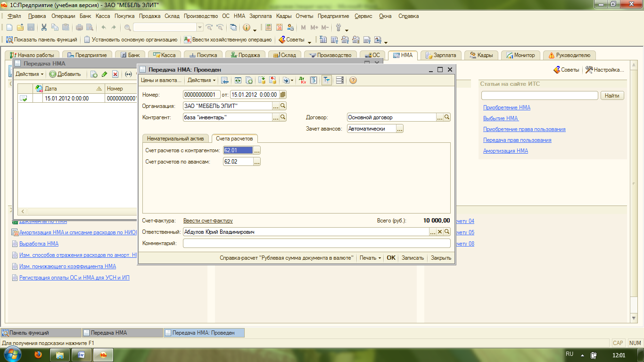Click the Записать button
The height and width of the screenshot is (362, 644).
tap(413, 258)
